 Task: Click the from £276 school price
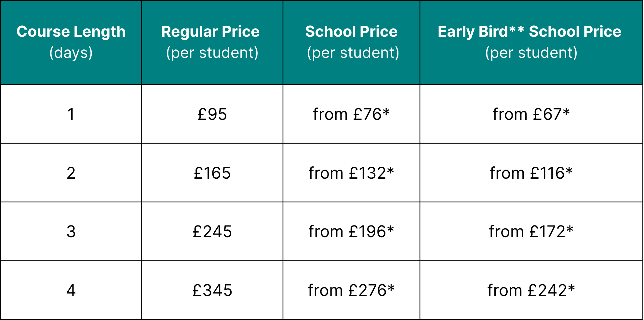351,290
